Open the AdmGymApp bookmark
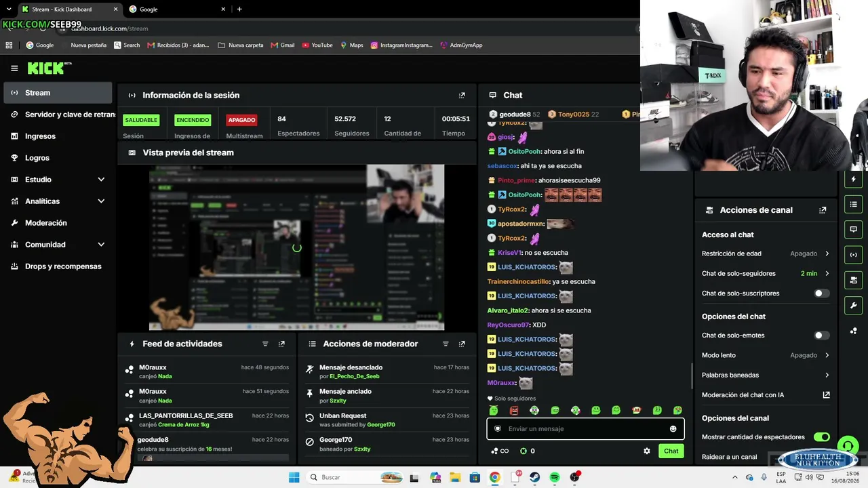The image size is (868, 488). click(461, 45)
